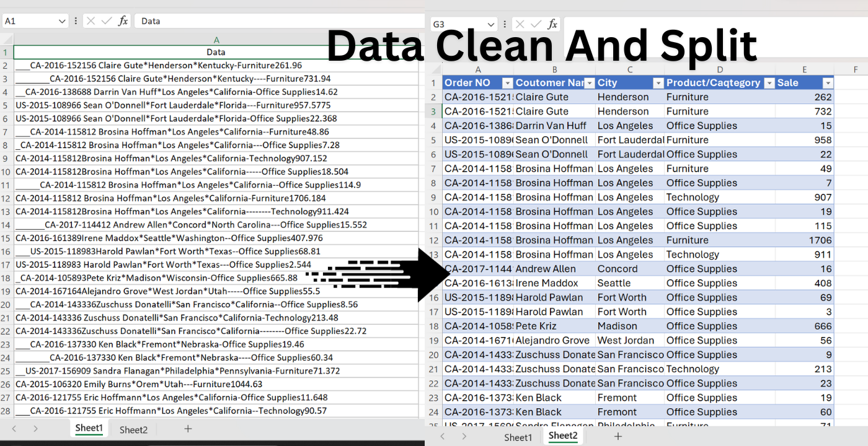Click the enter checkmark in the left formula bar

(107, 21)
